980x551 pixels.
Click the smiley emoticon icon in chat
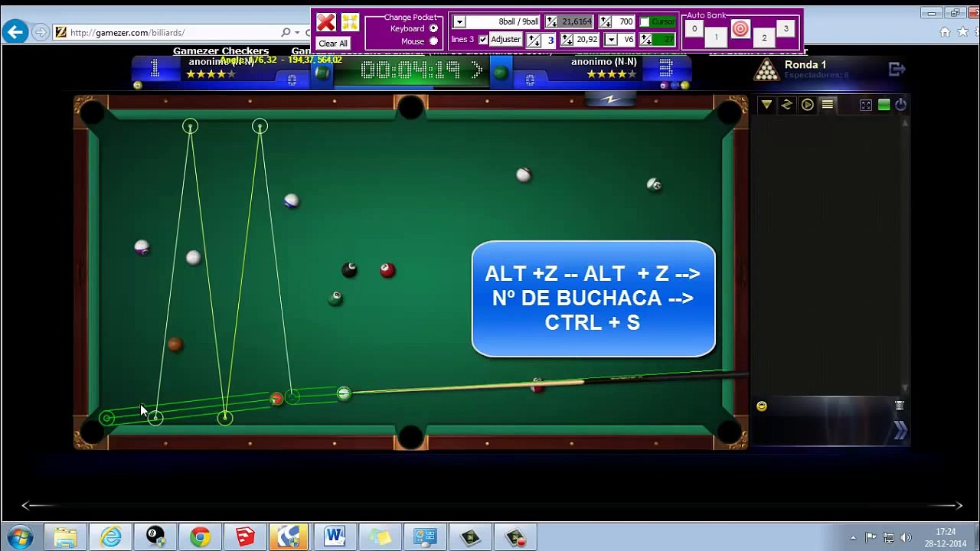coord(762,406)
